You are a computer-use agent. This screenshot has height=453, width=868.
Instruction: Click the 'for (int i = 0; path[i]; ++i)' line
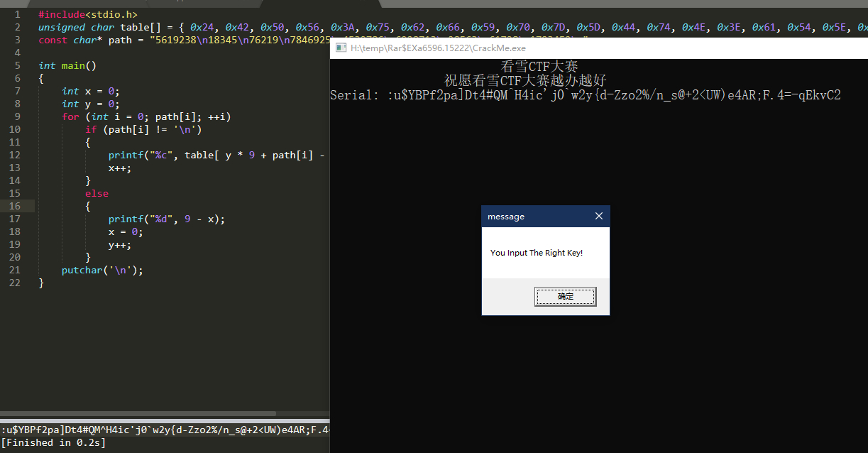146,116
